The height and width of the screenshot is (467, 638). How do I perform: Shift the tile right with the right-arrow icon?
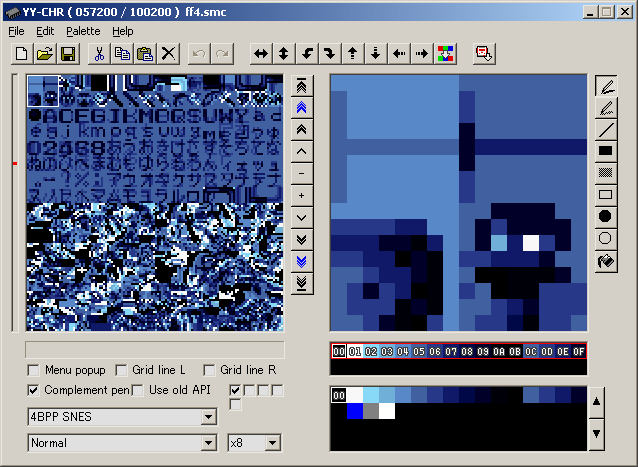point(422,54)
